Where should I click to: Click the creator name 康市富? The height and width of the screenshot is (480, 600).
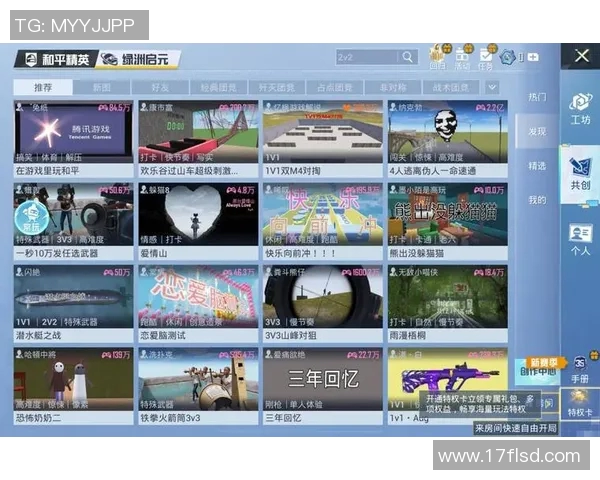(160, 108)
